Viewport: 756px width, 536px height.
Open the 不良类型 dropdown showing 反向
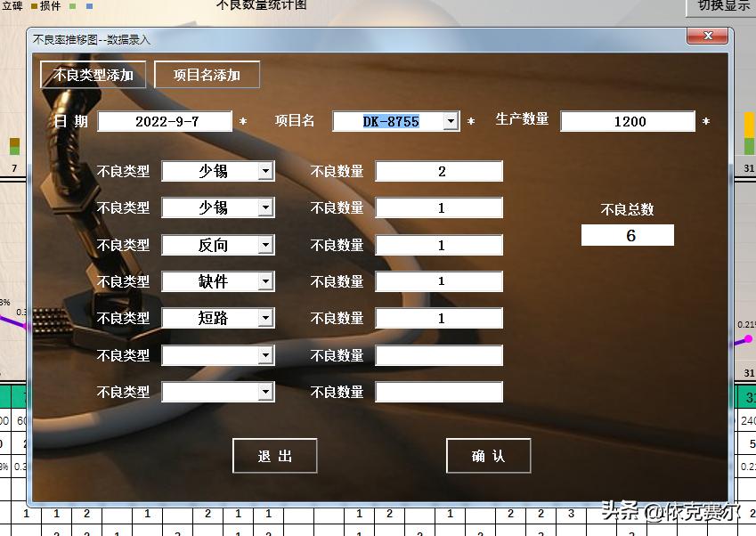[x=265, y=244]
